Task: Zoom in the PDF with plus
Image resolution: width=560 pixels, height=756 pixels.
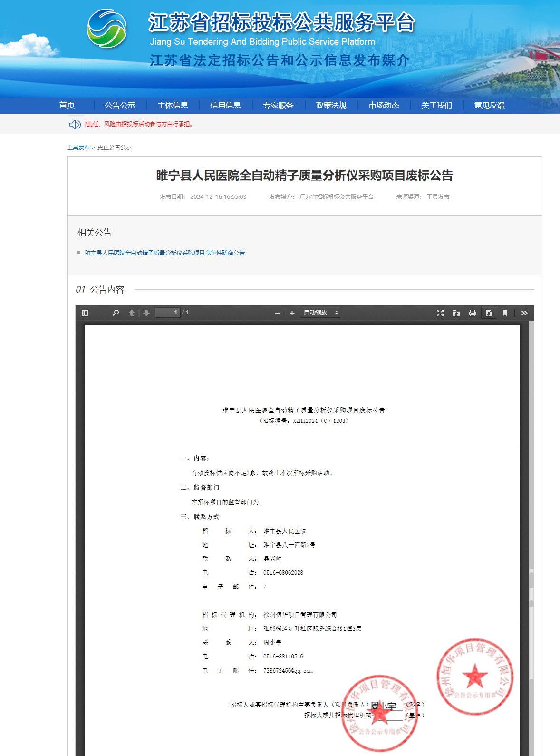Action: [292, 313]
